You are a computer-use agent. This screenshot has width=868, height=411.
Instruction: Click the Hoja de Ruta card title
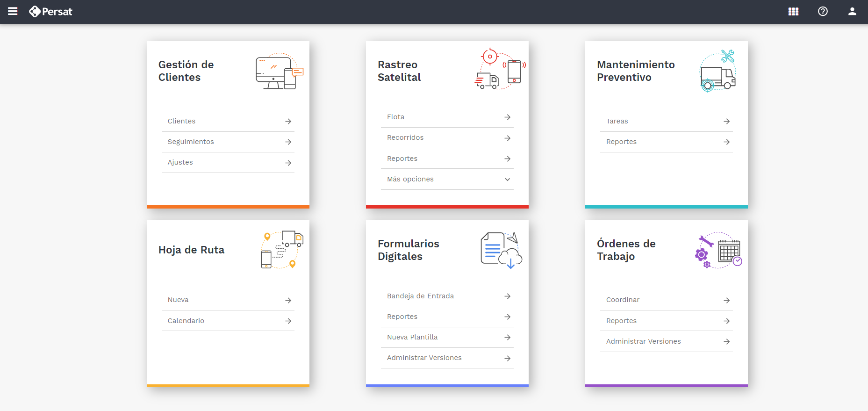pyautogui.click(x=191, y=250)
